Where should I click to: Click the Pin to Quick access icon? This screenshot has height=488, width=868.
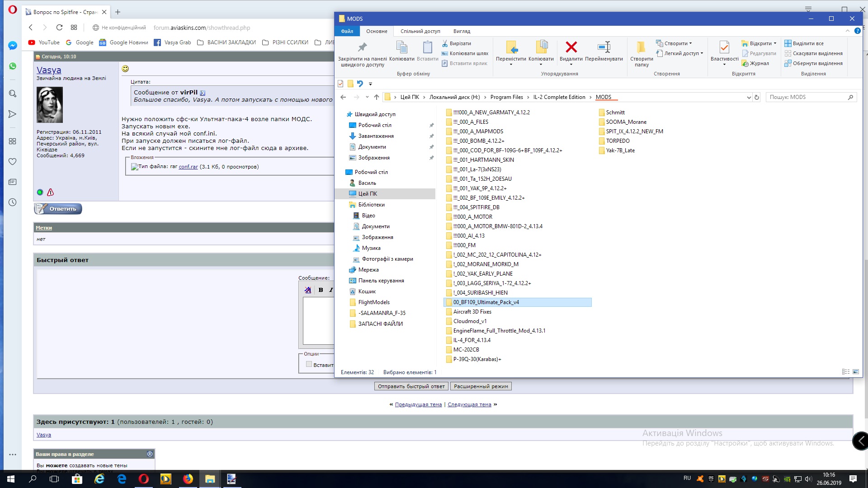(362, 47)
